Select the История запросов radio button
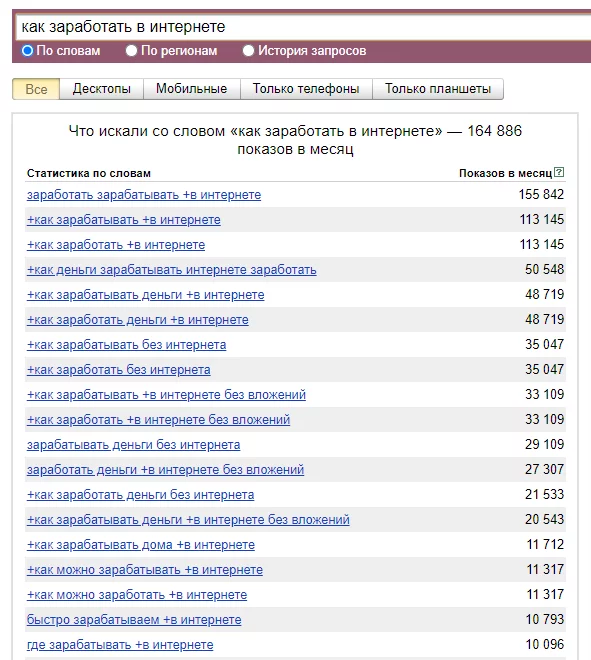This screenshot has height=660, width=591. pos(248,51)
